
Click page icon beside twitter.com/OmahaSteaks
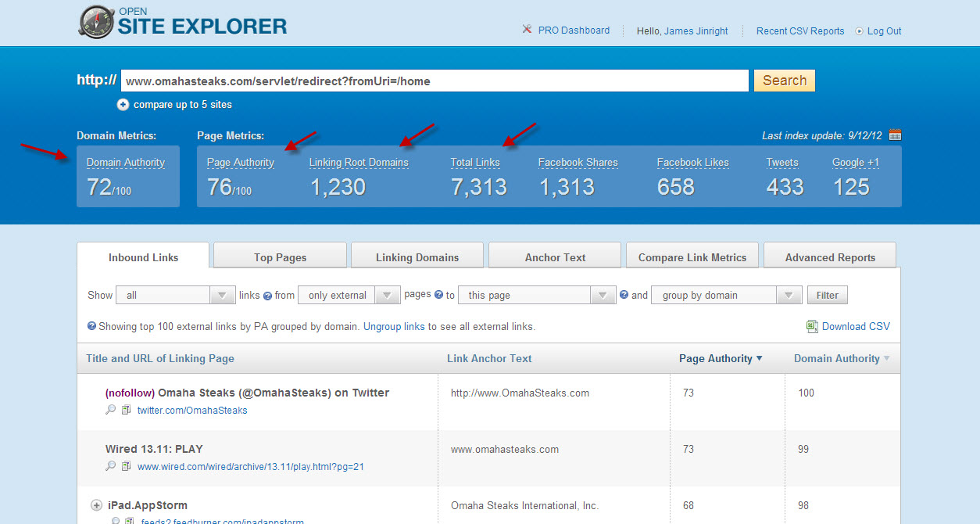pos(126,410)
